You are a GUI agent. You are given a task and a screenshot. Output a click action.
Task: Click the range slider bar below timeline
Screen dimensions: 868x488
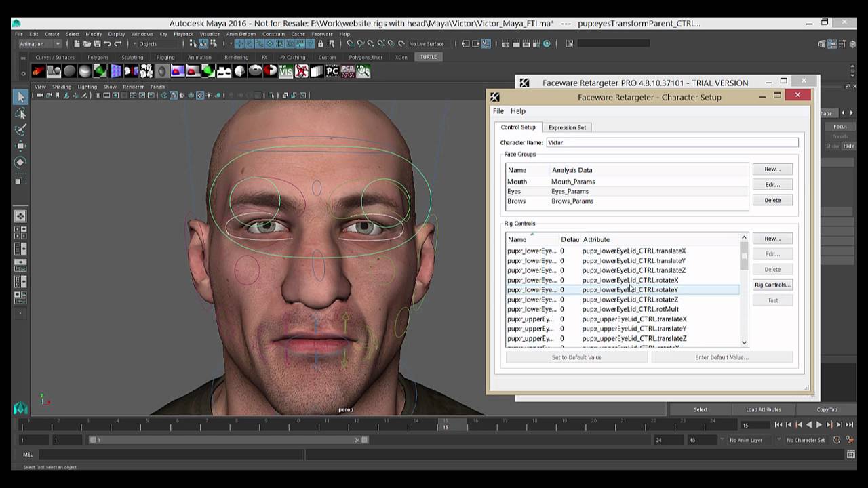point(229,440)
